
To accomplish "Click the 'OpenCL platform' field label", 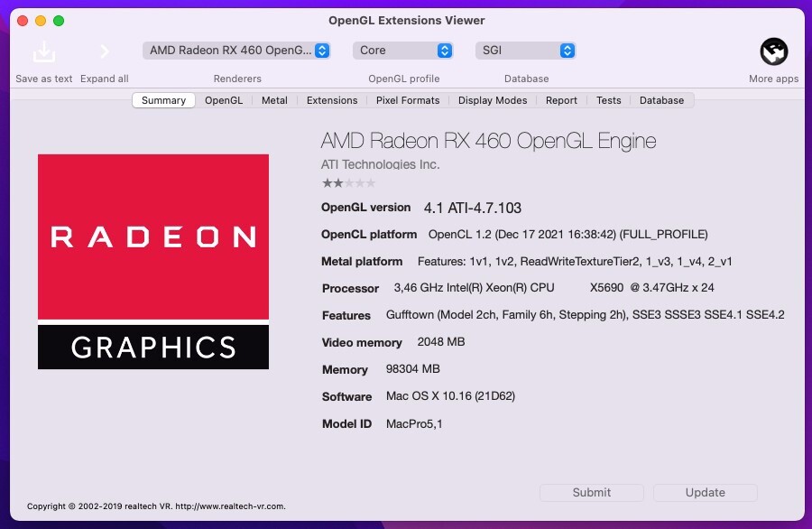I will [x=369, y=234].
